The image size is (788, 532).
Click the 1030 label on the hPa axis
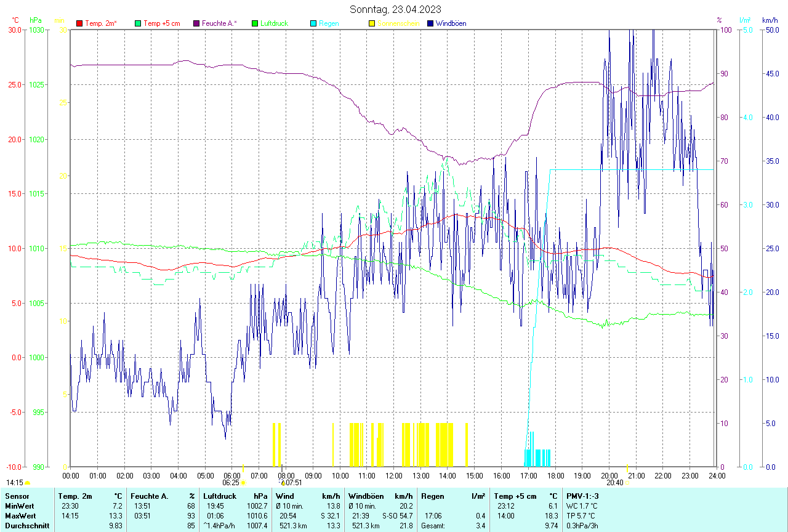[x=37, y=30]
